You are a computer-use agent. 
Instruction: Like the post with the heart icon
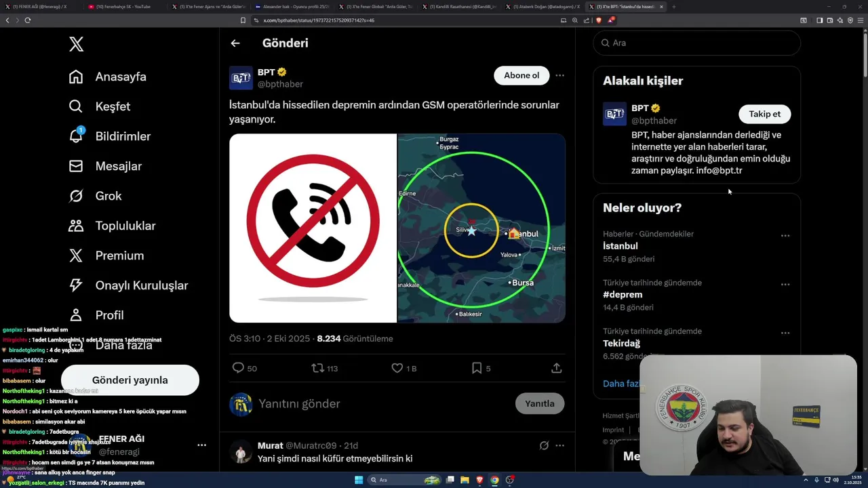pyautogui.click(x=397, y=368)
